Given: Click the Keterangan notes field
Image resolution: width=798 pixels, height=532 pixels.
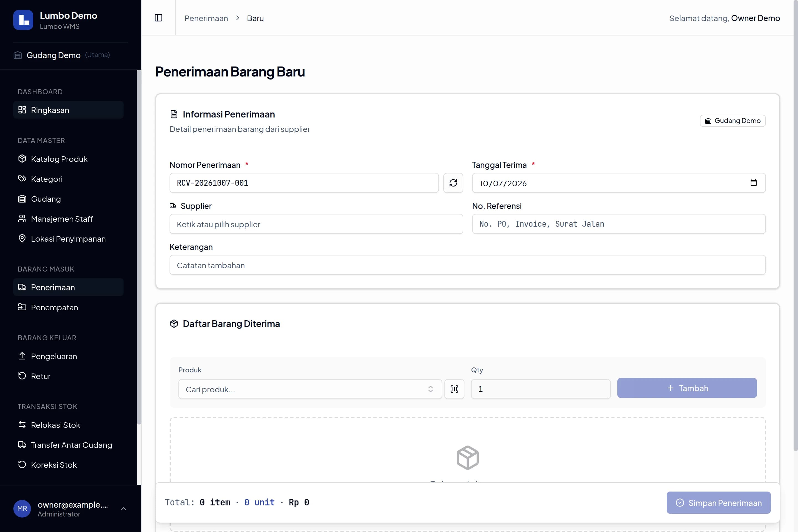Looking at the screenshot, I should click(x=467, y=265).
